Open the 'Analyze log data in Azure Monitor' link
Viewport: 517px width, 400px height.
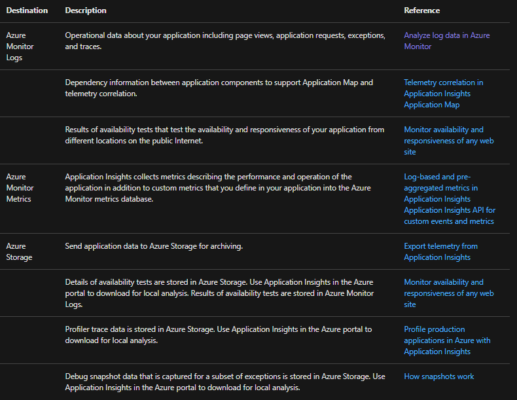[x=447, y=41]
